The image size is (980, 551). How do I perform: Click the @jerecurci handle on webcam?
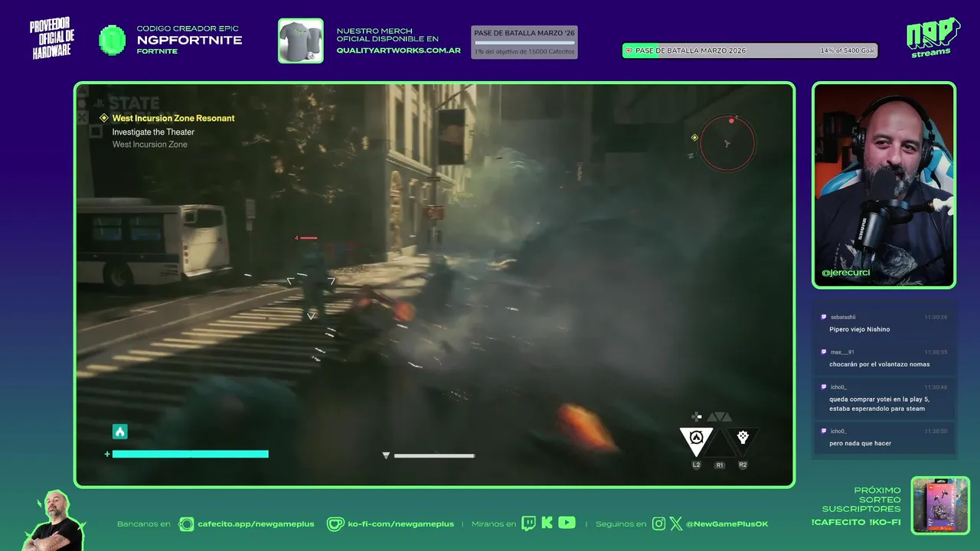coord(846,272)
